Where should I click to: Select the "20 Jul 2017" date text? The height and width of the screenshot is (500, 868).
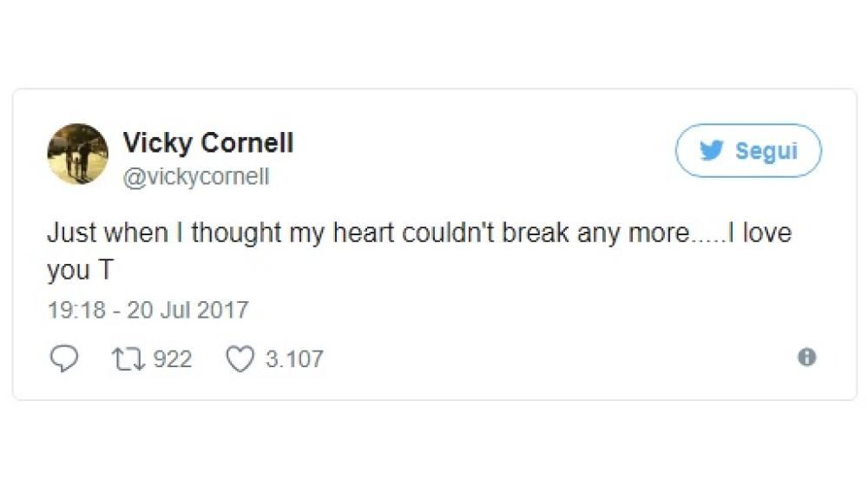(x=187, y=310)
